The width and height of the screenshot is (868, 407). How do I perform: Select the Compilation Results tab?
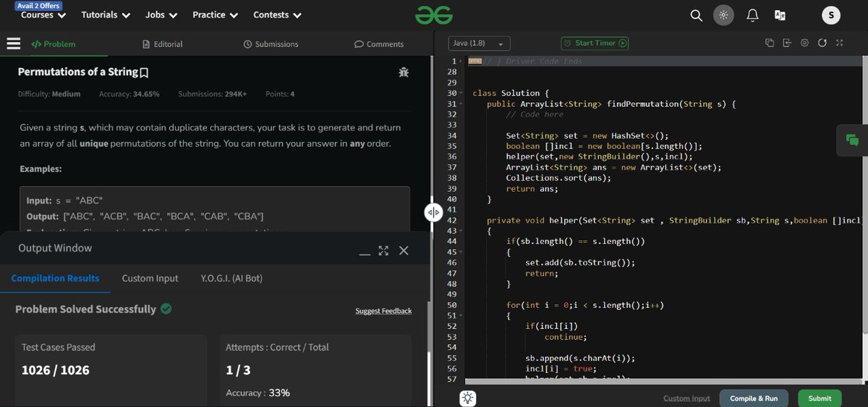[55, 278]
